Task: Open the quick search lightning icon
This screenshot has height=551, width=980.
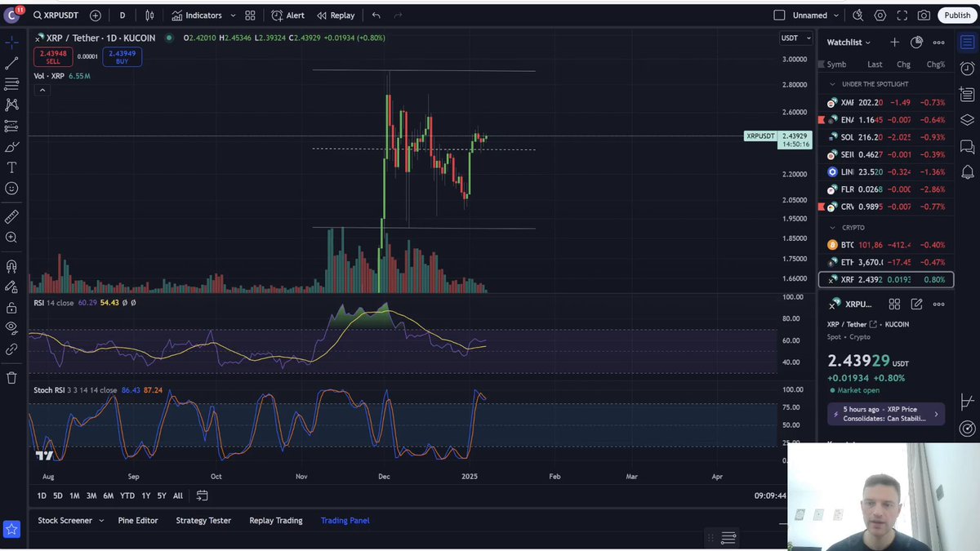Action: 857,16
